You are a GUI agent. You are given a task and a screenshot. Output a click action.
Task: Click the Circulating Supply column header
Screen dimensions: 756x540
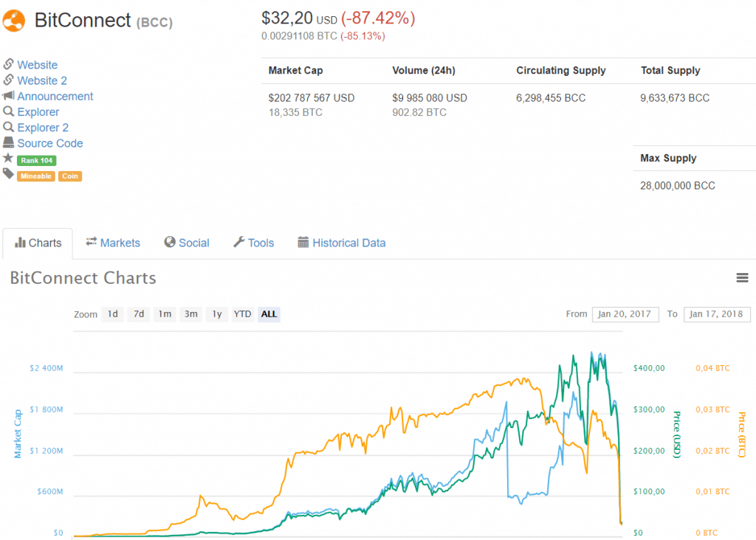561,70
